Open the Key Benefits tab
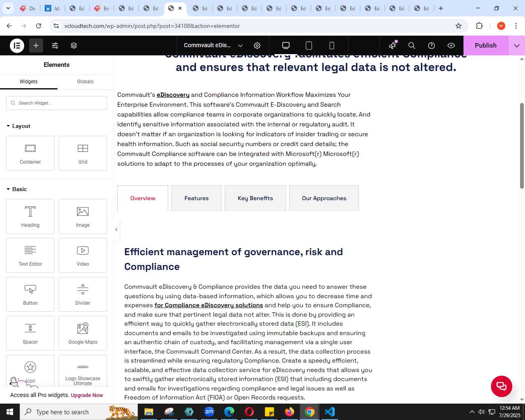The width and height of the screenshot is (525, 420). [x=255, y=198]
